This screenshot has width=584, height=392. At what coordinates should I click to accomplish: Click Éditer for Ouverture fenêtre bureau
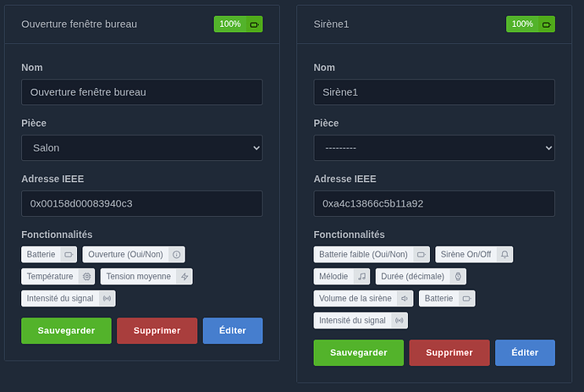tap(233, 330)
